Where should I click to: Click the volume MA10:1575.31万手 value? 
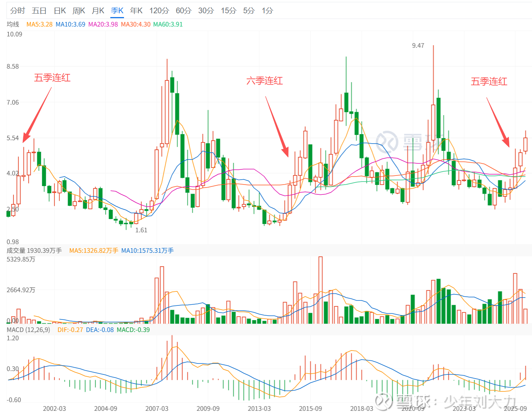(148, 250)
